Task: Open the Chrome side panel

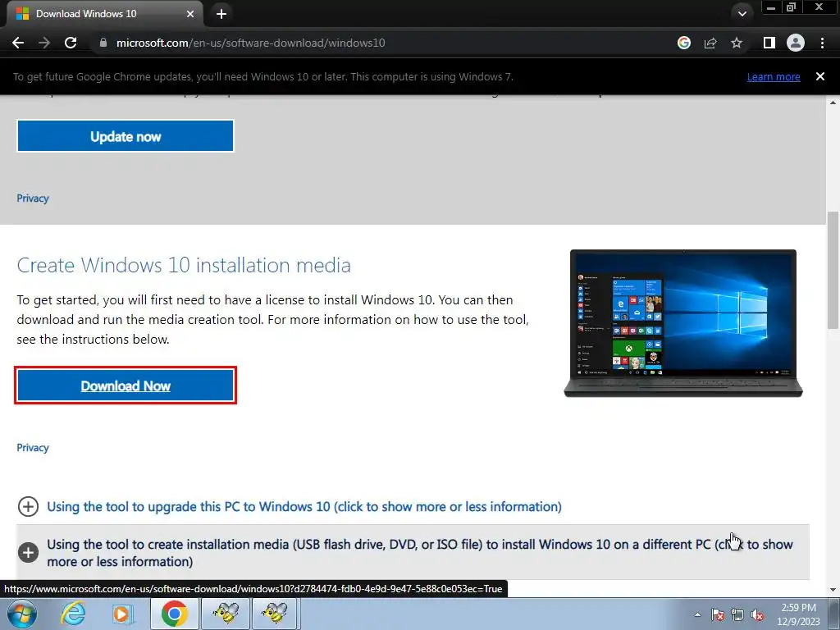Action: 769,43
